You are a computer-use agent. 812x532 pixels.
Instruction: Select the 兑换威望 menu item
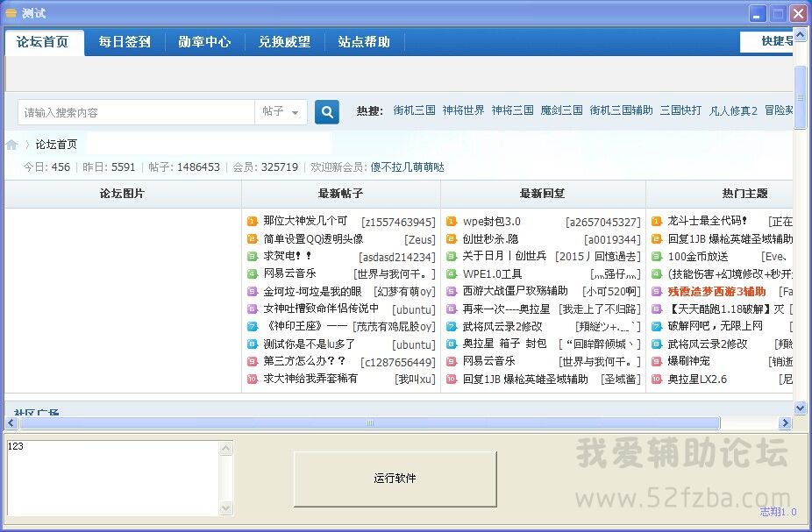point(284,42)
